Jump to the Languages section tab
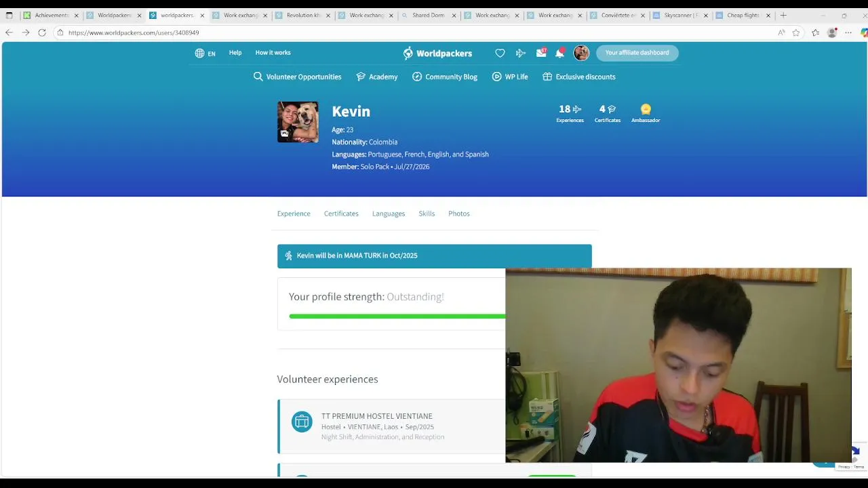This screenshot has width=868, height=488. [x=389, y=213]
